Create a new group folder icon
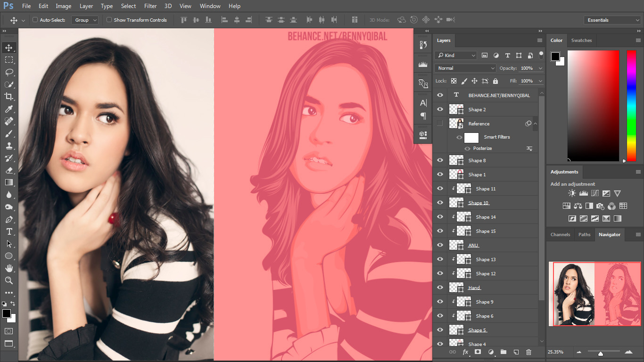644x362 pixels. pyautogui.click(x=504, y=352)
